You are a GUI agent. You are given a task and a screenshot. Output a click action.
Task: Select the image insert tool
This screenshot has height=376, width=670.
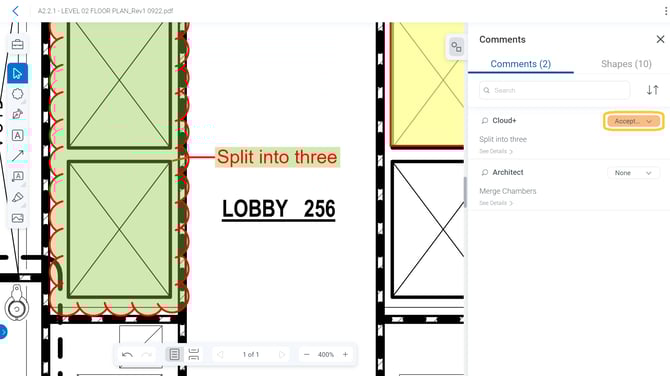tap(18, 218)
